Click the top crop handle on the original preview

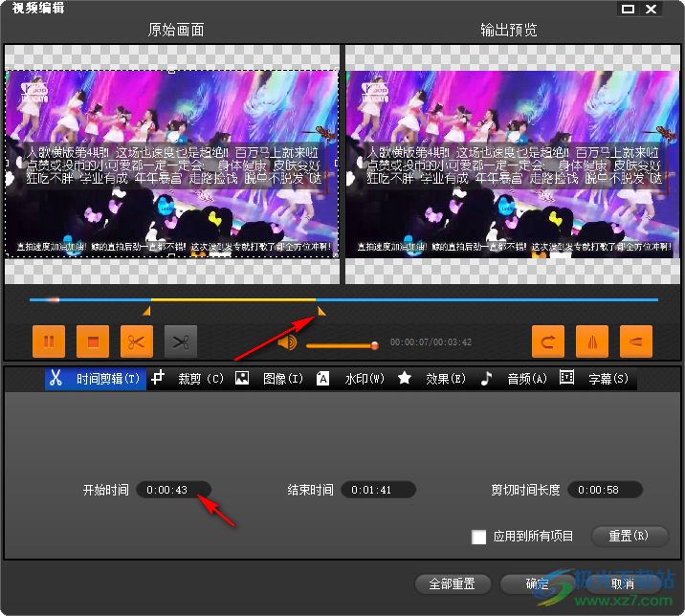(172, 70)
